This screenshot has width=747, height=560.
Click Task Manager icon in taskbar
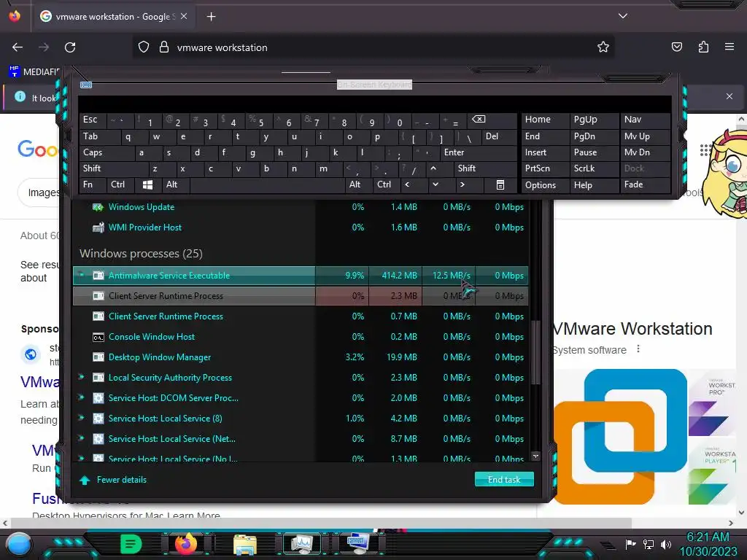302,544
